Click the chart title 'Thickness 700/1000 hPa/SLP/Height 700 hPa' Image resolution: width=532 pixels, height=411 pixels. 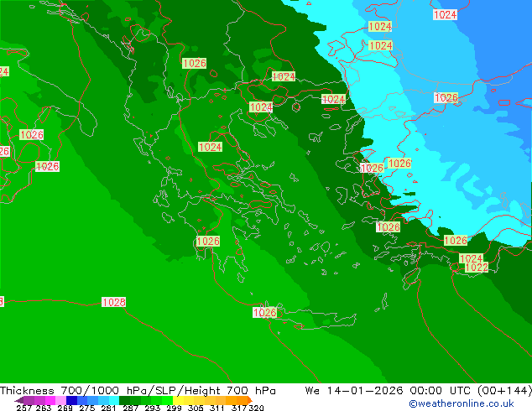click(138, 391)
